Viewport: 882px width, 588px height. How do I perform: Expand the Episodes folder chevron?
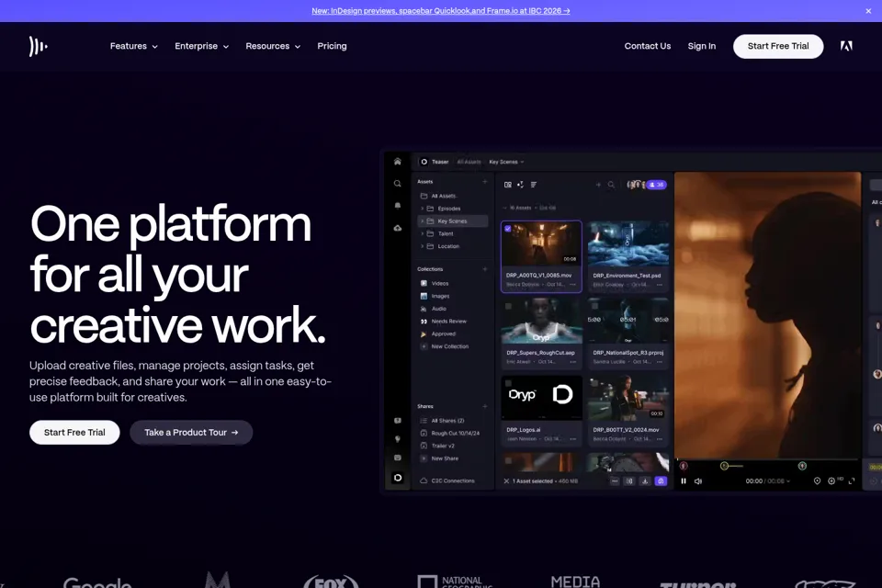423,209
